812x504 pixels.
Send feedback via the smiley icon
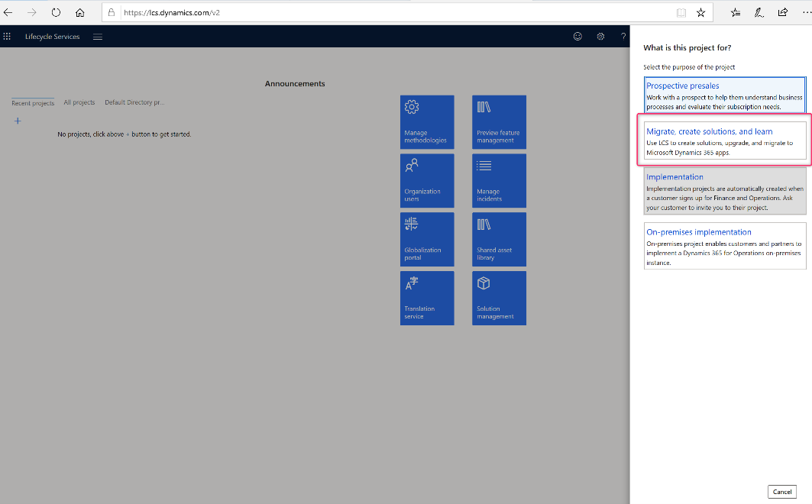coord(577,36)
